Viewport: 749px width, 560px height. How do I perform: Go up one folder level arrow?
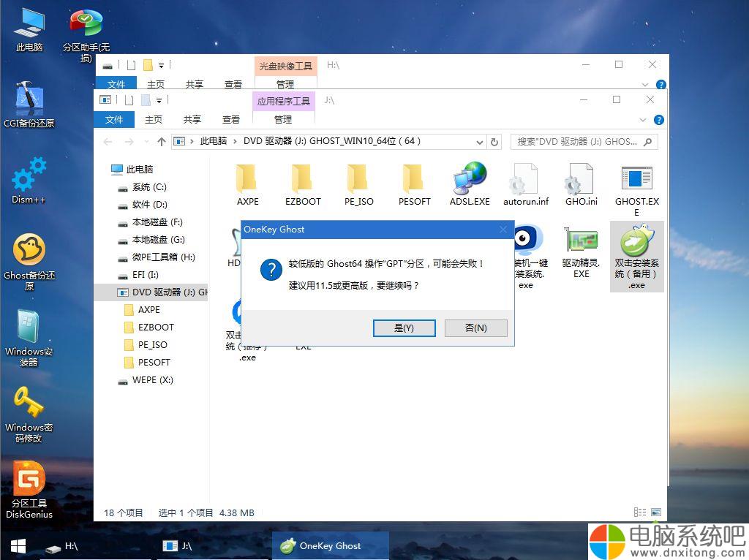[x=162, y=142]
